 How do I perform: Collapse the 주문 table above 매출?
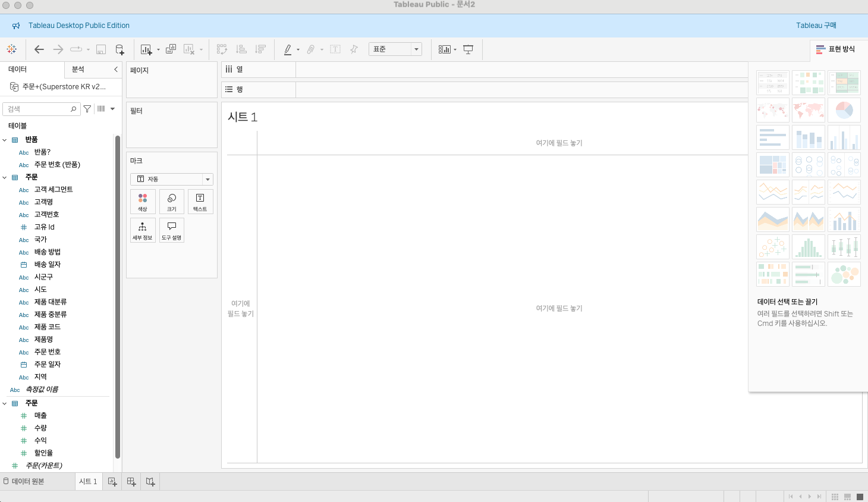[x=5, y=403]
